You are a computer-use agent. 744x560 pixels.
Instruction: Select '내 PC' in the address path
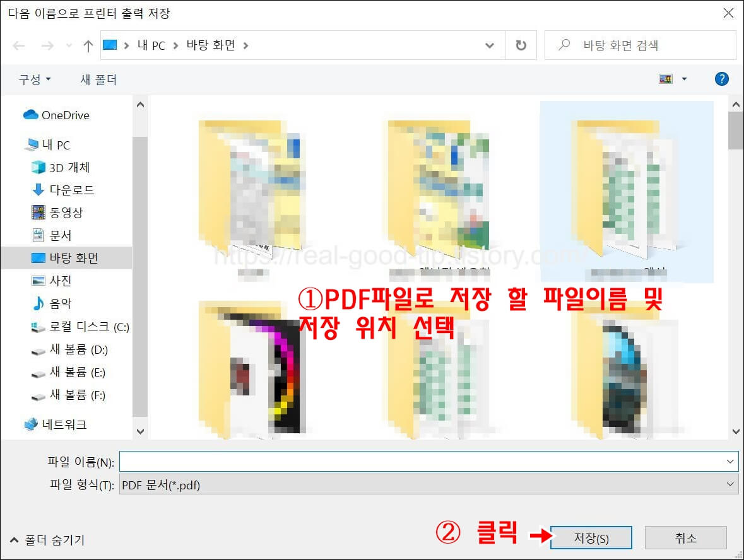(151, 45)
